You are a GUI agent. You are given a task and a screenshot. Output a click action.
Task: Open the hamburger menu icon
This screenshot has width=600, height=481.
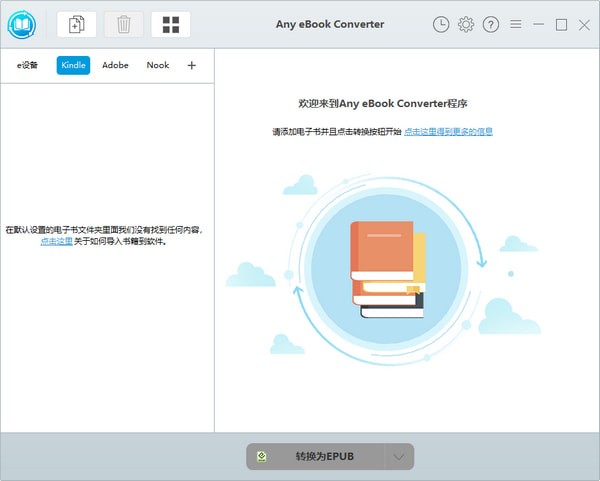(x=515, y=25)
